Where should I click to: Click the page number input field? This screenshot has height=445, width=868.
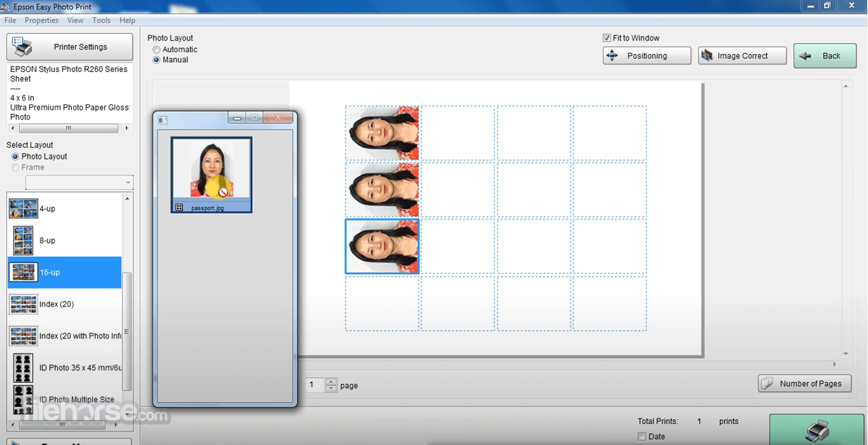(315, 385)
